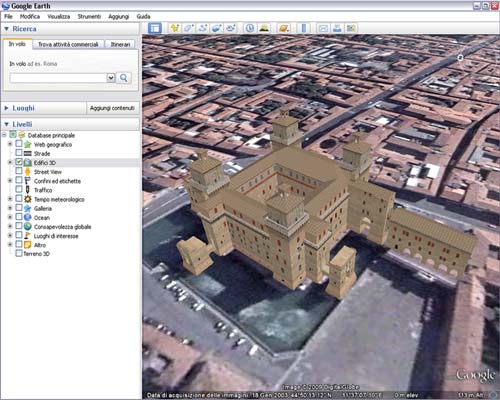The width and height of the screenshot is (500, 400).
Task: Select the In volo tab
Action: 17,44
